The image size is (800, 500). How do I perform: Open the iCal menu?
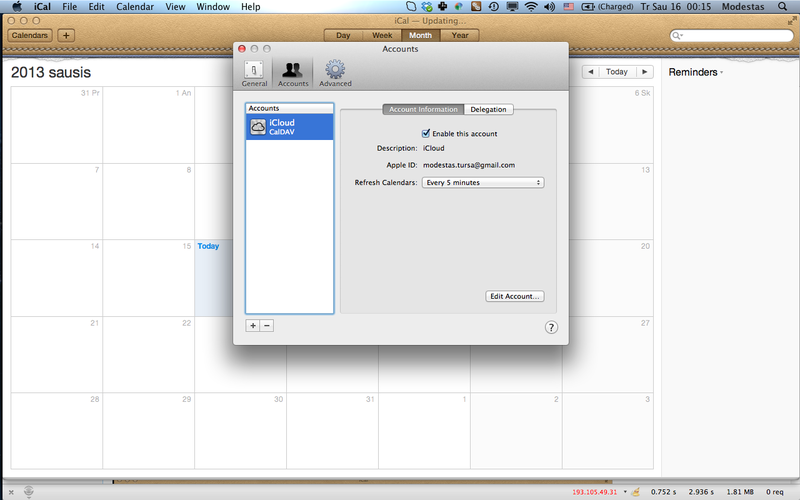(x=42, y=7)
